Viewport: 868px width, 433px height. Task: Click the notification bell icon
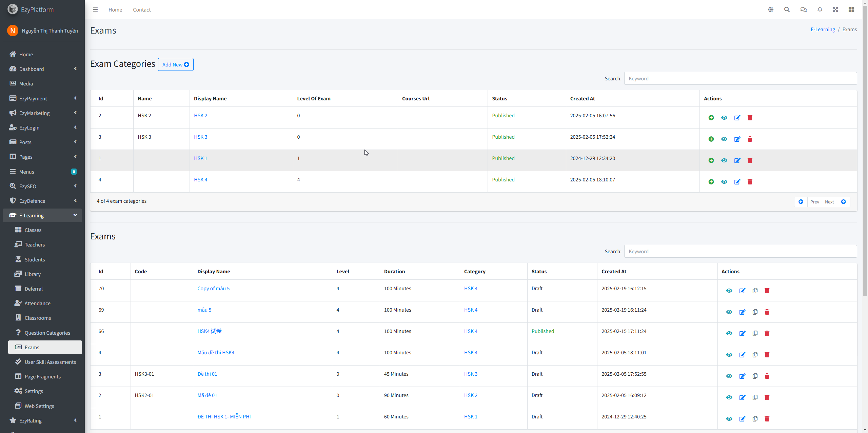point(820,9)
